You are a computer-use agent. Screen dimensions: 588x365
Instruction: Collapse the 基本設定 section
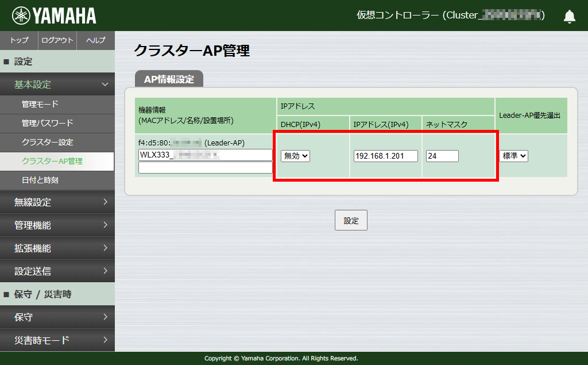pos(57,84)
